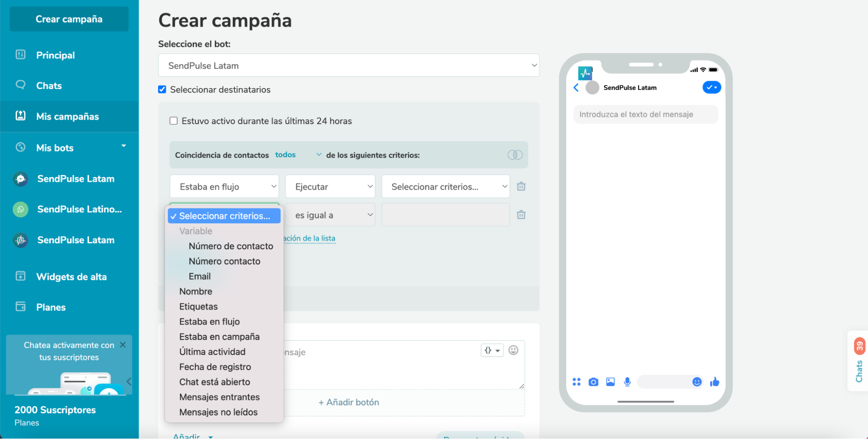The width and height of the screenshot is (868, 439).
Task: Click the Mis campañas menu label
Action: click(68, 116)
